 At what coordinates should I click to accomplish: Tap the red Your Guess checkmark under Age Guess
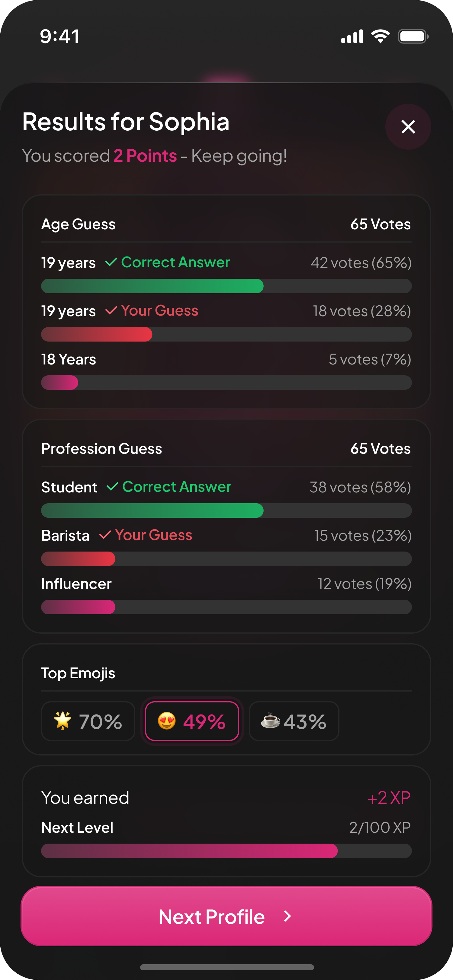click(x=111, y=310)
